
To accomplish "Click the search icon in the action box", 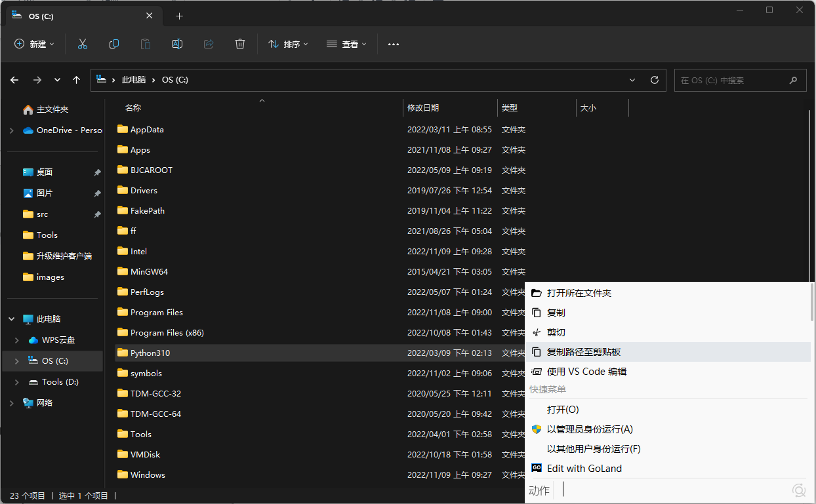I will point(799,490).
